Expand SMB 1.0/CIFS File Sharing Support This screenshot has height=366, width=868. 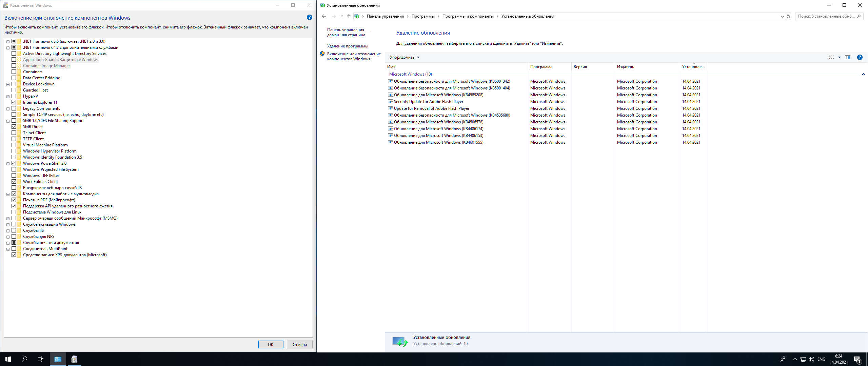pyautogui.click(x=8, y=121)
